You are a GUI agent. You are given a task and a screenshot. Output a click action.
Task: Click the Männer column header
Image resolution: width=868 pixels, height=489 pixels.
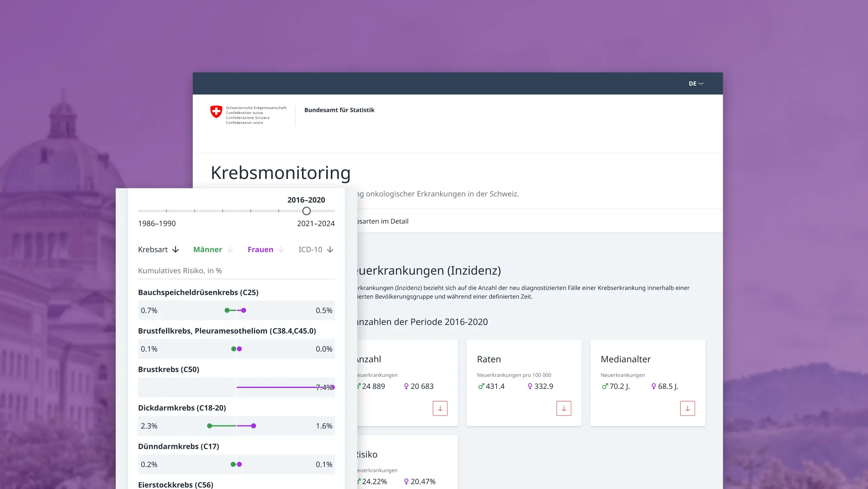pyautogui.click(x=208, y=250)
